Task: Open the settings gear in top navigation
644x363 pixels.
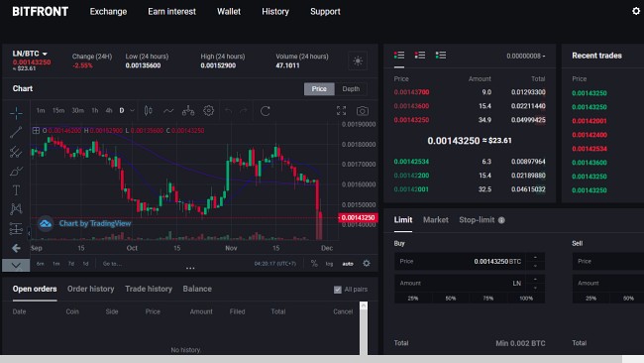Action: click(x=636, y=11)
